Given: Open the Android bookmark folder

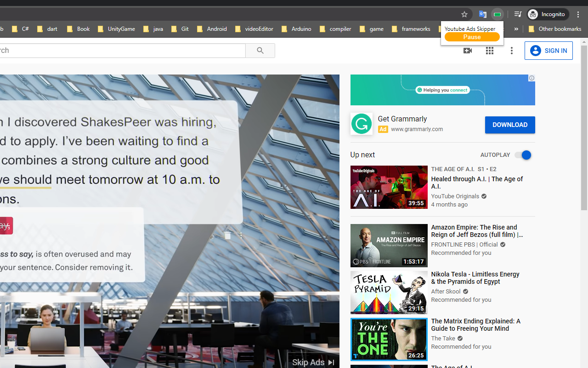Looking at the screenshot, I should pyautogui.click(x=212, y=29).
